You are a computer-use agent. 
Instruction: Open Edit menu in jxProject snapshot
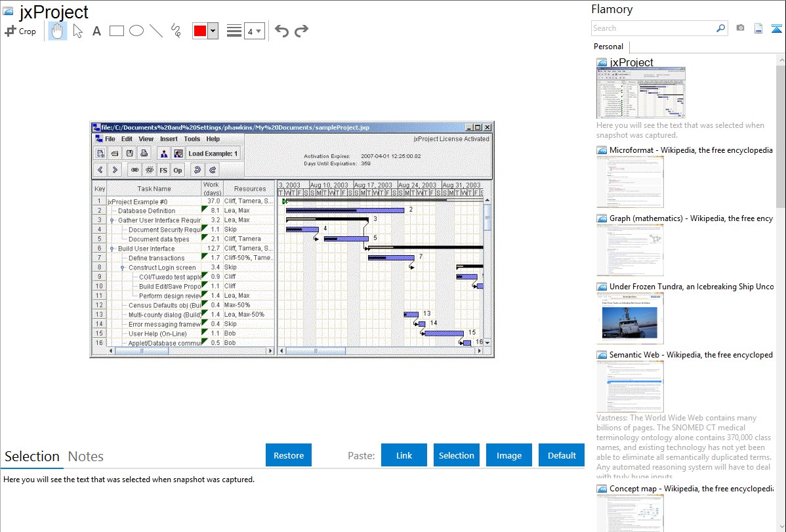127,139
